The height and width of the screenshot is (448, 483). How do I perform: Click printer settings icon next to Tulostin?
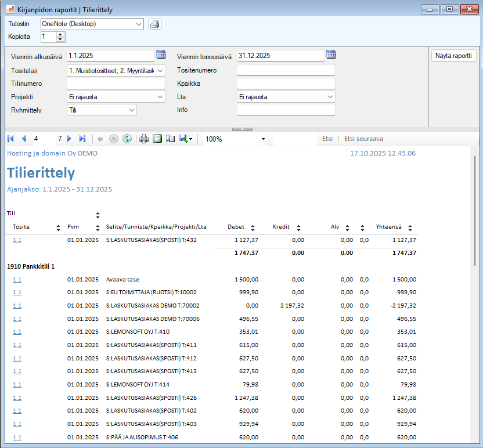[154, 24]
